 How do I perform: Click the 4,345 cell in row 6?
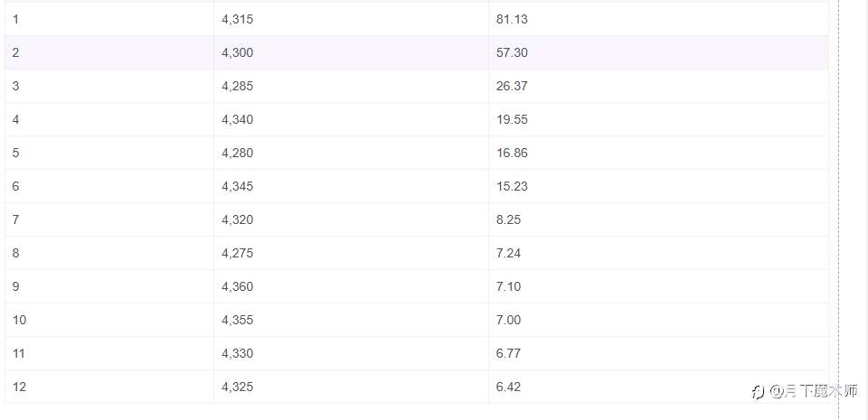[x=351, y=186]
